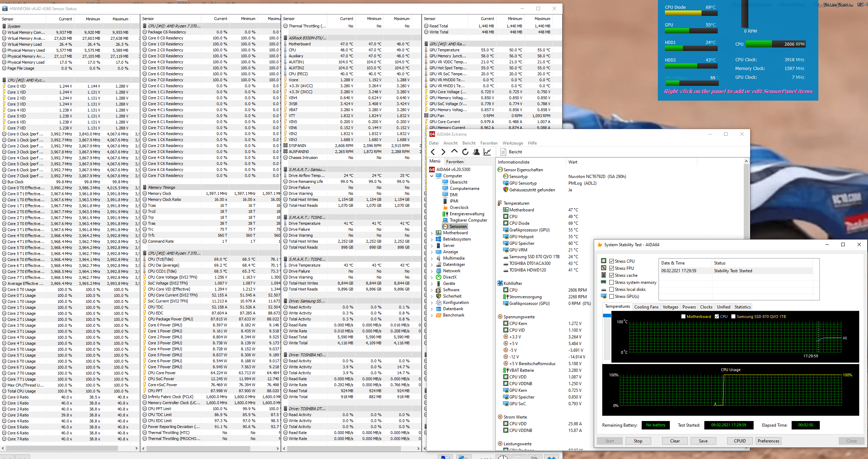Switch to the Cooling Fans tab
Image resolution: width=868 pixels, height=459 pixels.
[x=646, y=307]
